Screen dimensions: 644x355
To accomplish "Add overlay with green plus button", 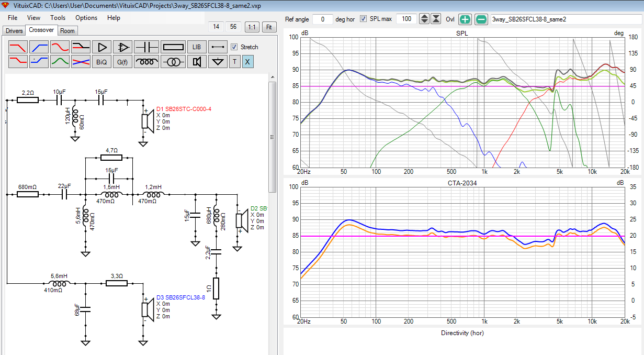I will pyautogui.click(x=465, y=19).
